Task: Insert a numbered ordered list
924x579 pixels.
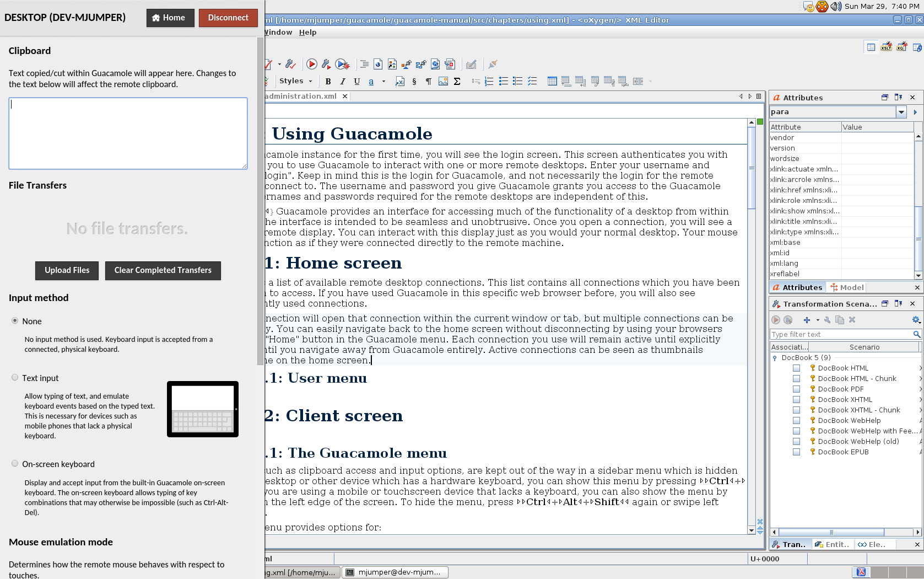Action: coord(489,82)
